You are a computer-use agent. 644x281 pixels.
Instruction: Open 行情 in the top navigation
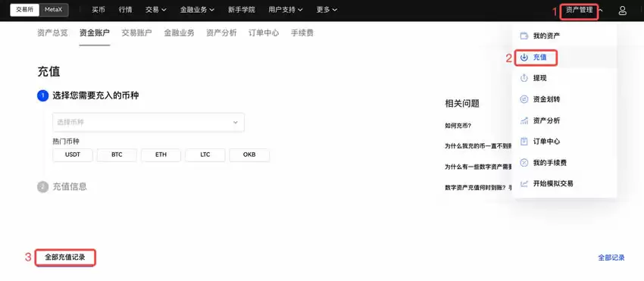click(x=125, y=10)
